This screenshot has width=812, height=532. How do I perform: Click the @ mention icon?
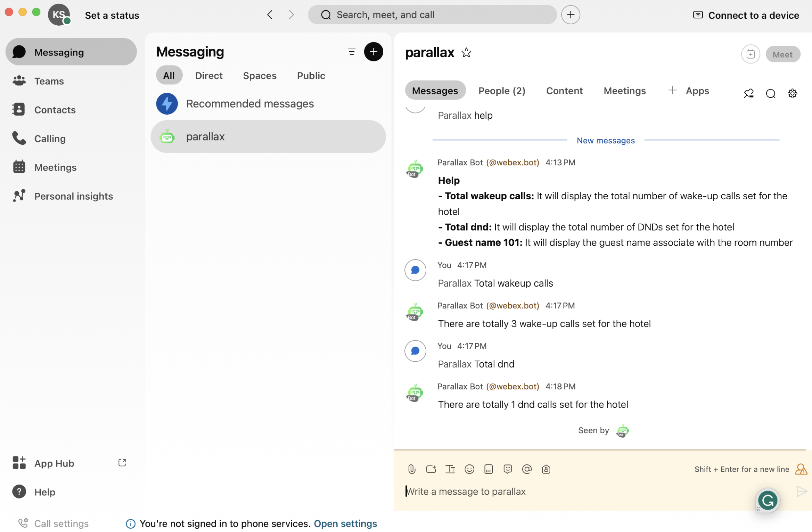(527, 469)
